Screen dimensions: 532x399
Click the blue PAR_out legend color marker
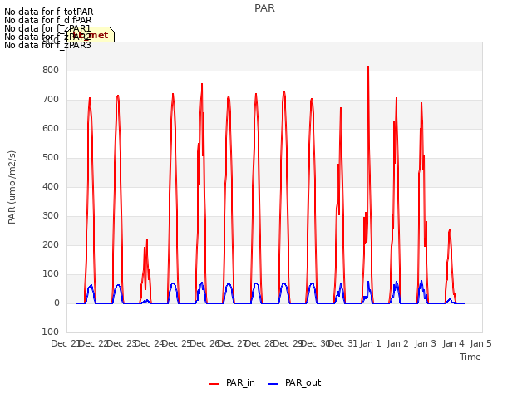point(273,384)
